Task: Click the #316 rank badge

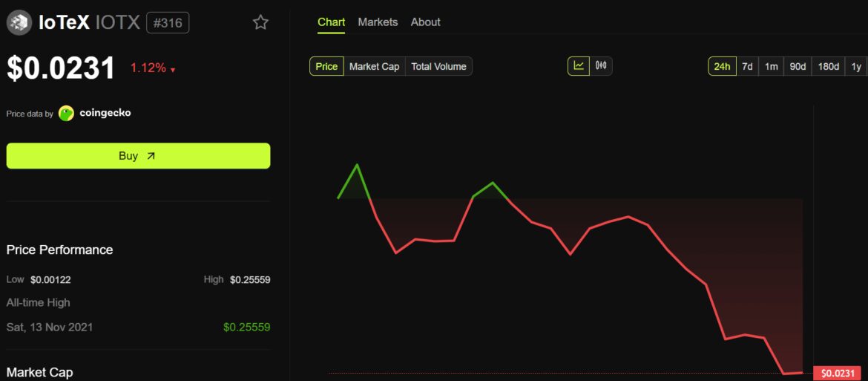Action: click(168, 22)
